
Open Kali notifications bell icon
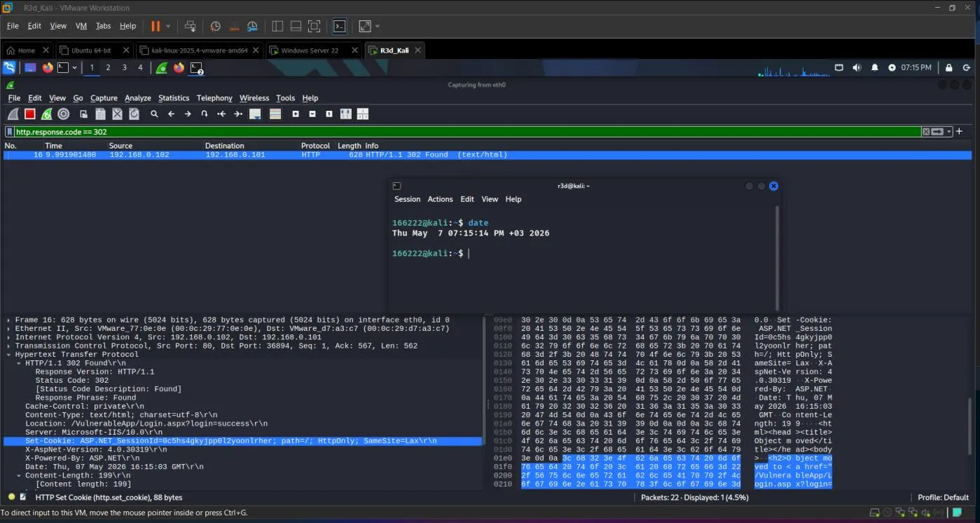pyautogui.click(x=874, y=67)
